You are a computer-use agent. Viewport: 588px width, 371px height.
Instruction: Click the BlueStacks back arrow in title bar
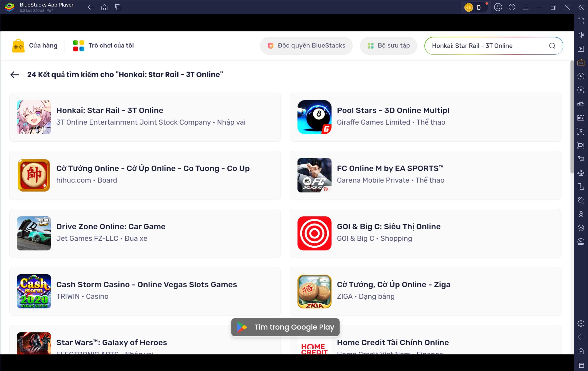tap(91, 7)
